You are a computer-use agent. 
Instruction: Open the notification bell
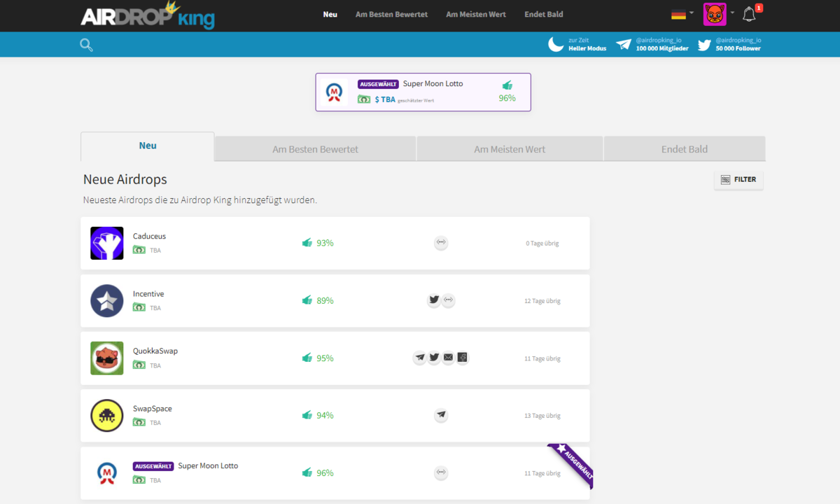pos(749,14)
